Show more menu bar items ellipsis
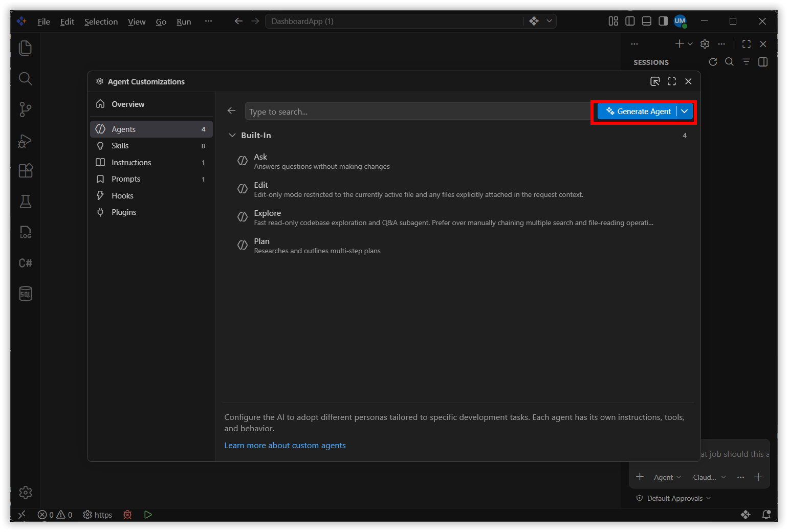Image resolution: width=788 pixels, height=532 pixels. pos(208,21)
